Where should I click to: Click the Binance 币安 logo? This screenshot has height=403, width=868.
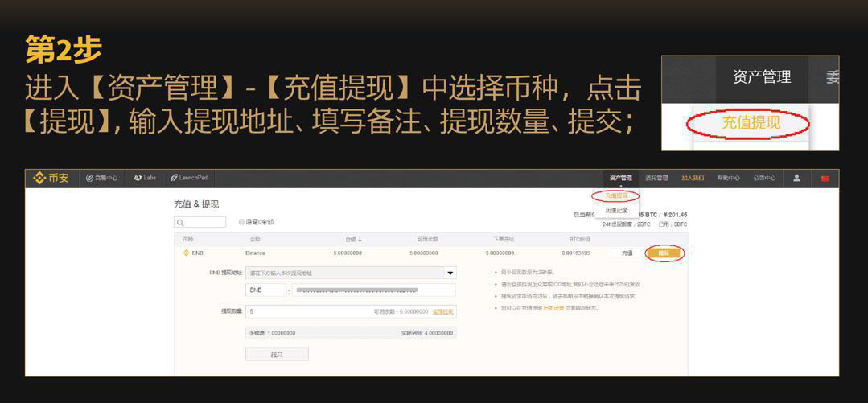tap(51, 179)
